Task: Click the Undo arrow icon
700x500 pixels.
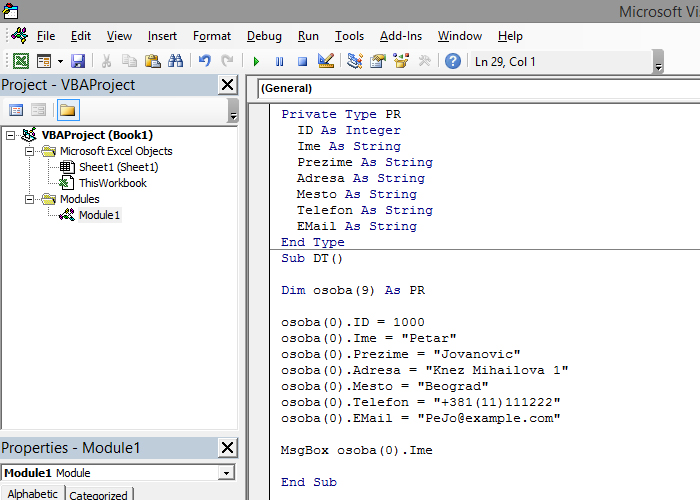Action: pyautogui.click(x=205, y=62)
